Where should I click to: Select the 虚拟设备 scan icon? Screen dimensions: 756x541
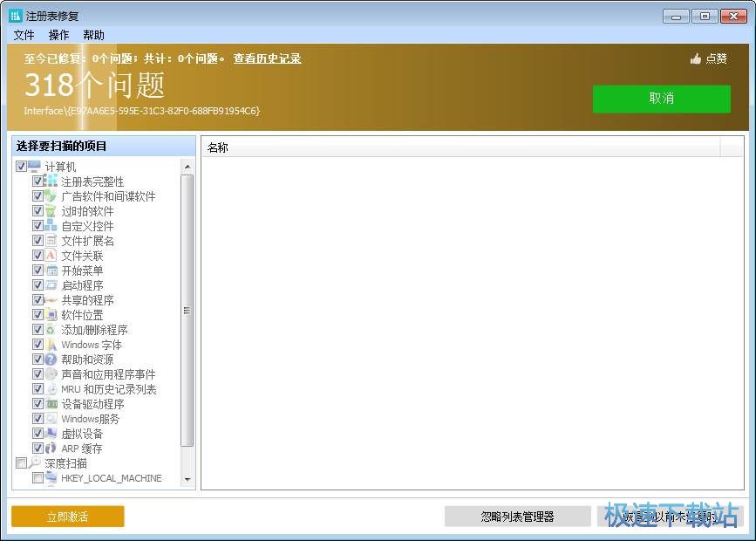tap(50, 434)
